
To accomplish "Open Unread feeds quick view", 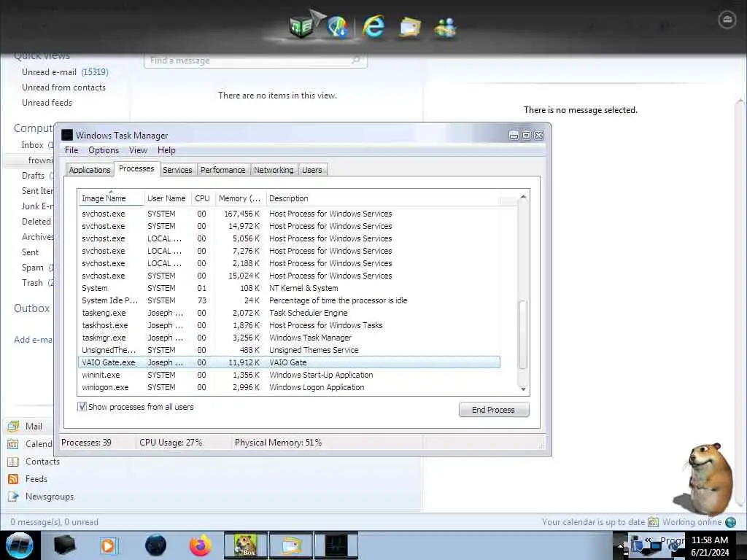I will point(47,102).
